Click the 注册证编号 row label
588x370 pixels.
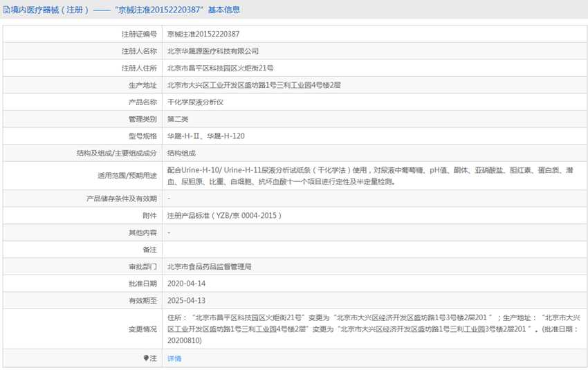coord(139,34)
